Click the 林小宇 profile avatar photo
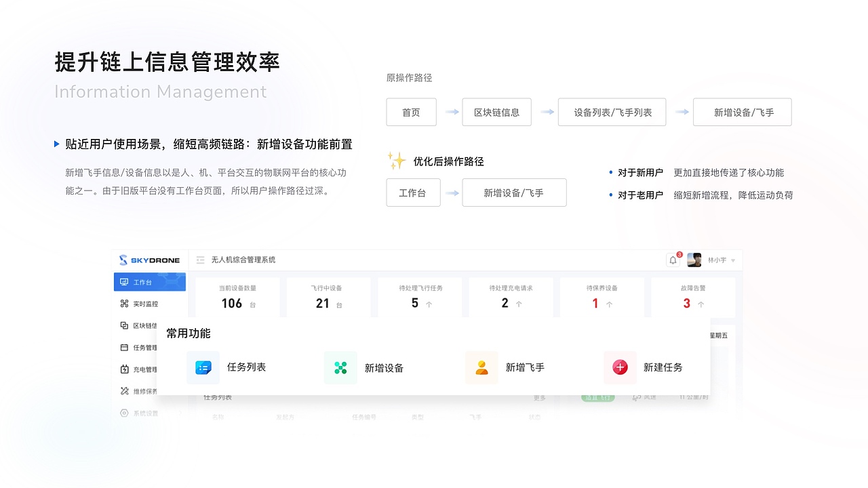The image size is (868, 488). 694,260
